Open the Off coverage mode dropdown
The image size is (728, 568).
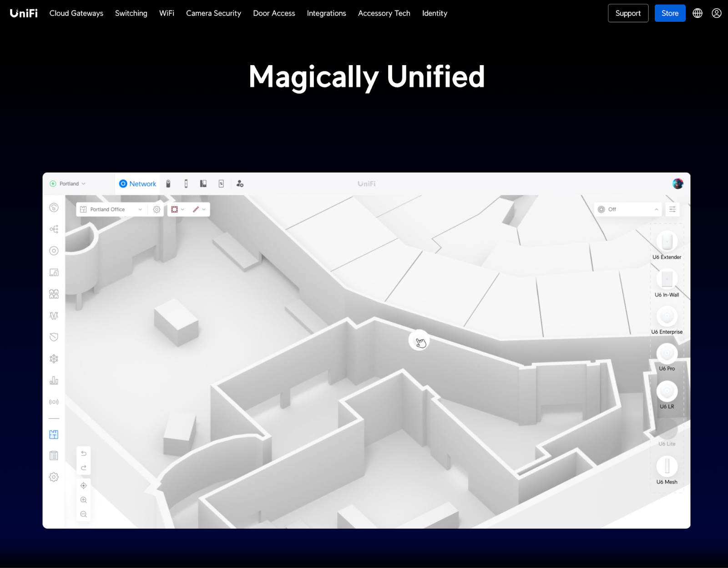pos(628,209)
